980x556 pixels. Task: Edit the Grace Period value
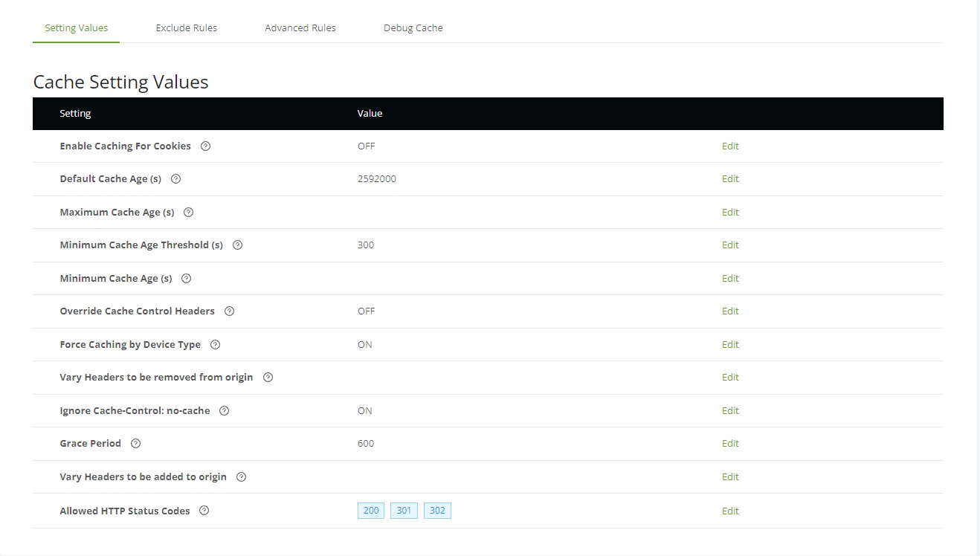click(x=730, y=444)
